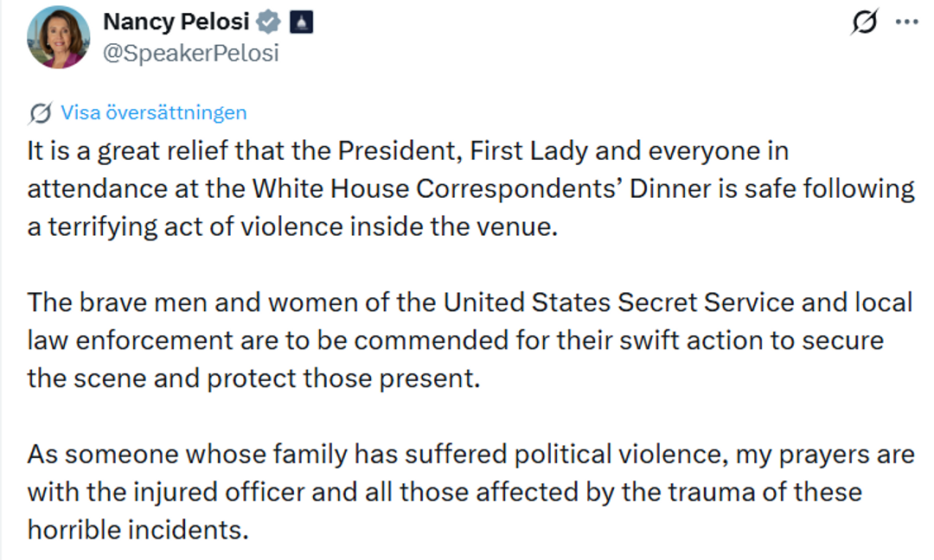The image size is (934, 560).
Task: Show translation via "Visa översättningen"
Action: pos(153,112)
